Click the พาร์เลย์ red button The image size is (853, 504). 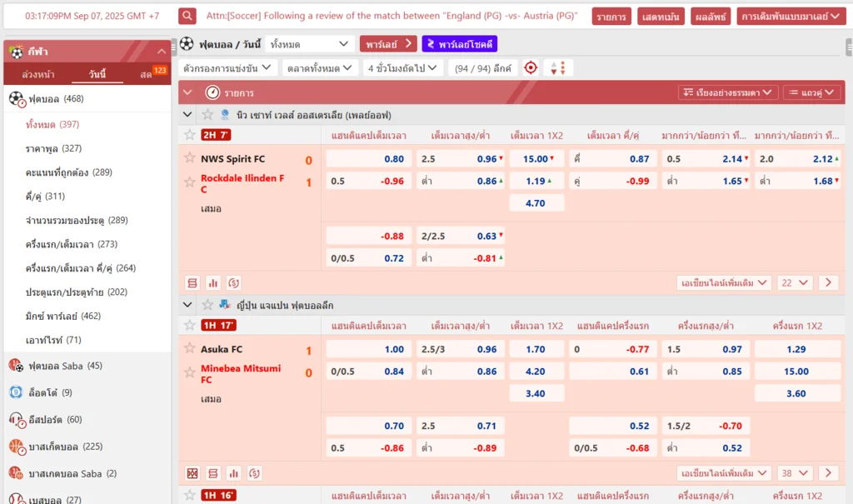pos(388,43)
